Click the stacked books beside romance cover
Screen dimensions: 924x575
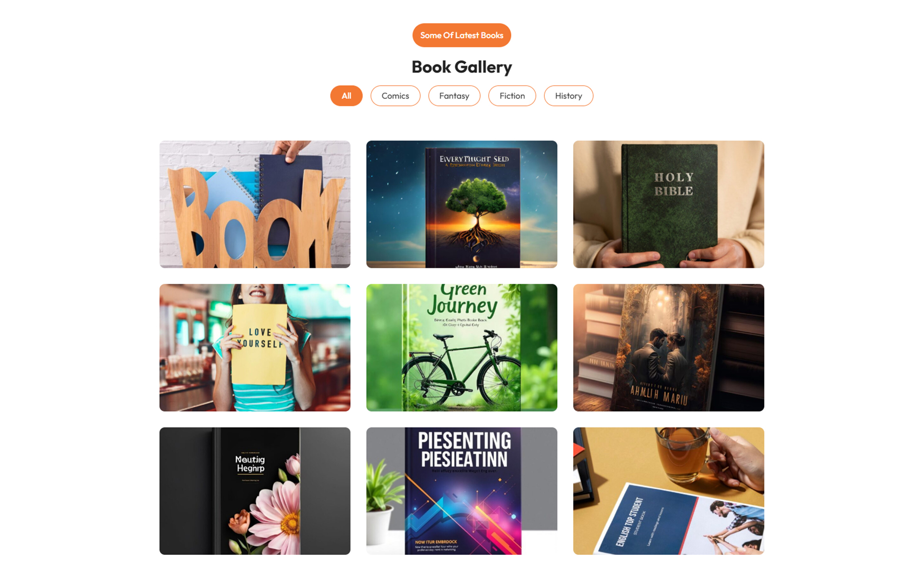click(x=598, y=343)
